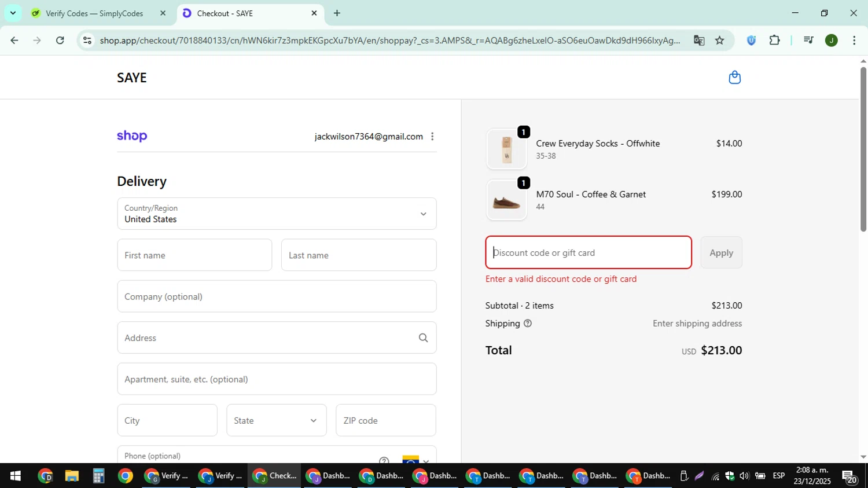Click the Apply discount button
The width and height of the screenshot is (868, 488).
click(x=721, y=252)
